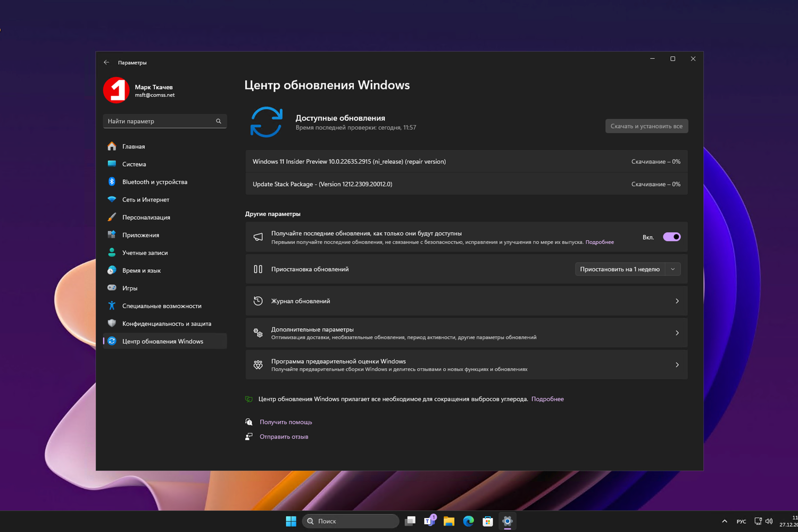Click the pause icon beside Приостановка обновлений
Screen dimensions: 798x532
[x=258, y=269]
